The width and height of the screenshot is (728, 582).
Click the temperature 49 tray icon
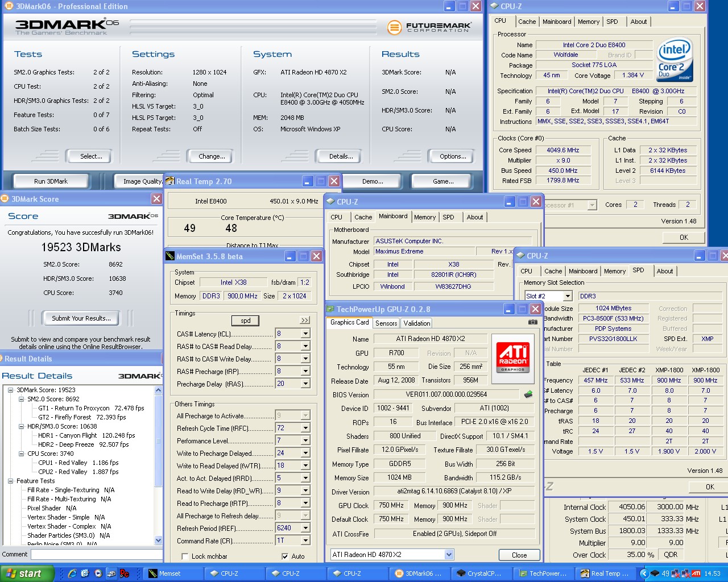665,573
